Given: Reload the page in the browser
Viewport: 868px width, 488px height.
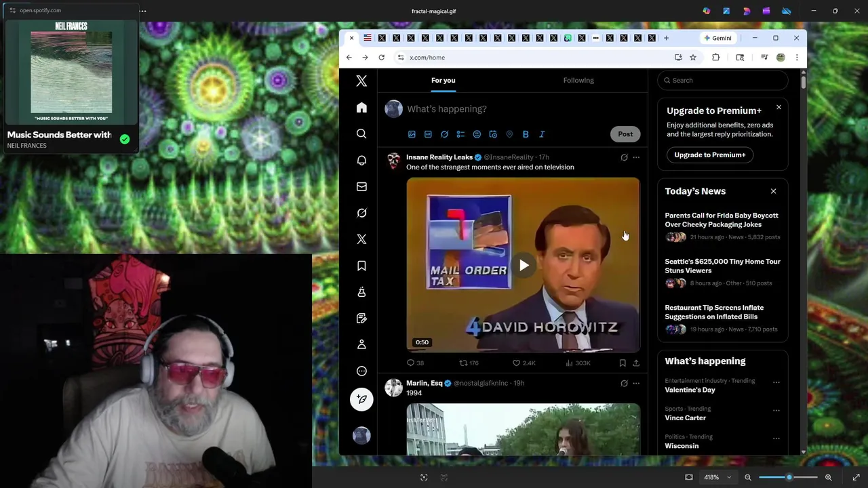Looking at the screenshot, I should [x=381, y=58].
